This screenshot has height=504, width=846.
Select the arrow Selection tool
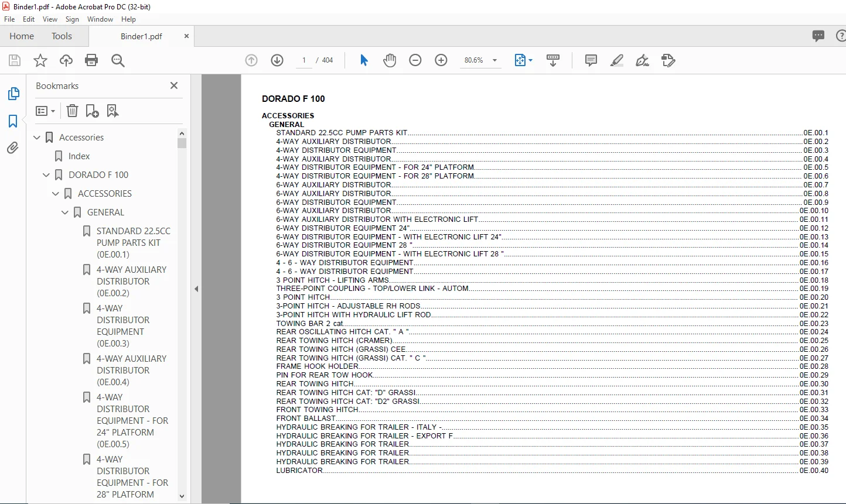tap(364, 60)
